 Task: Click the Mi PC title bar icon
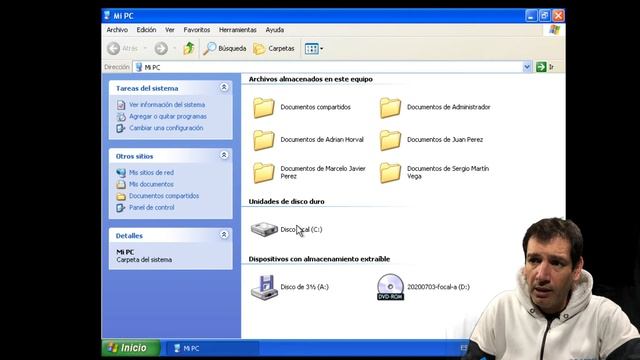tap(107, 16)
